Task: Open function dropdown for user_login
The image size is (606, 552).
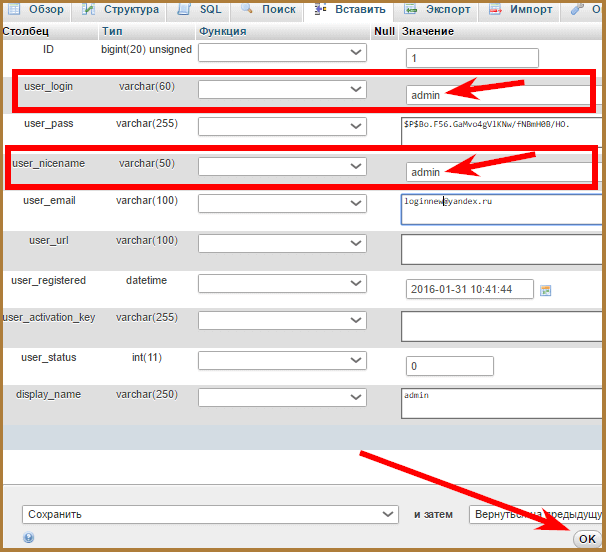Action: (282, 89)
